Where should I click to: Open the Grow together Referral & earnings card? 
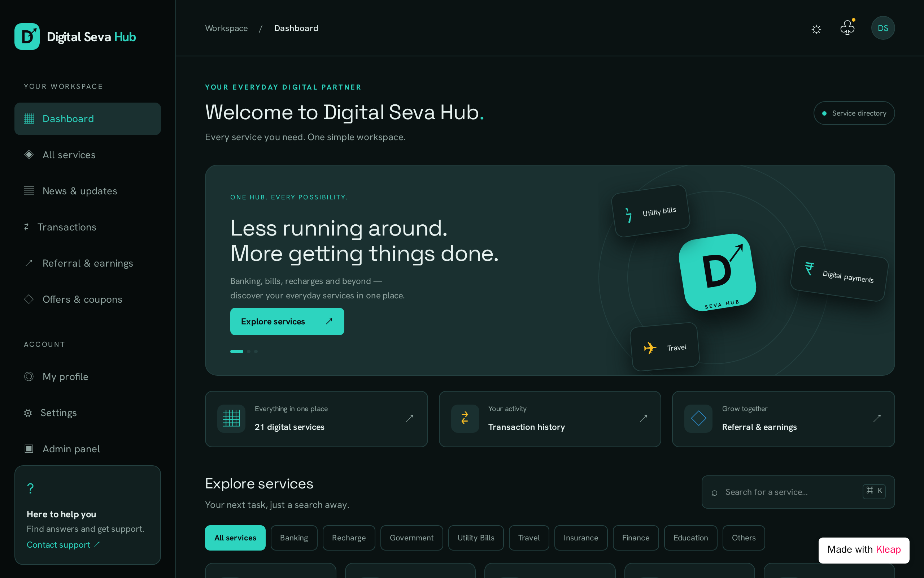(783, 419)
